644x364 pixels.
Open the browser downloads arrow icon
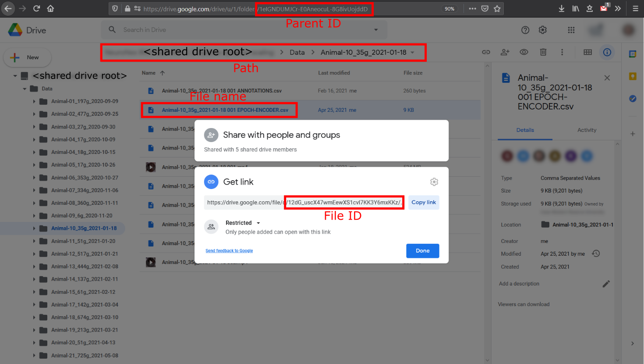click(561, 8)
